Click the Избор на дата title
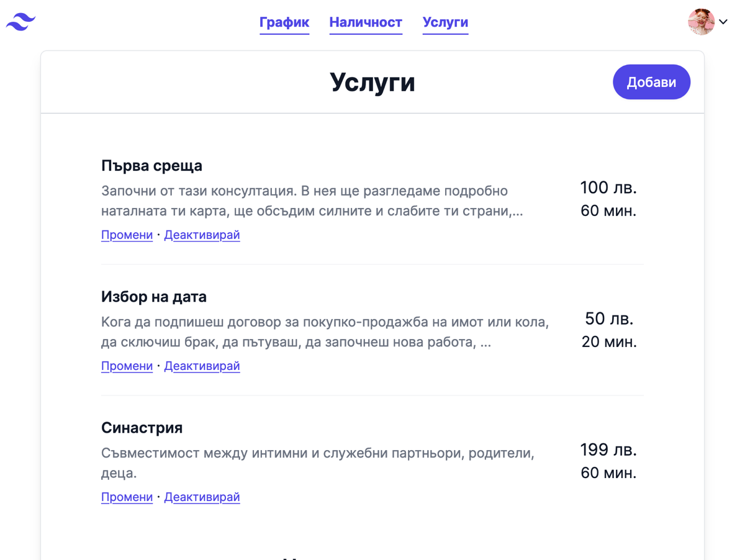Viewport: 745px width, 560px height. [x=153, y=297]
